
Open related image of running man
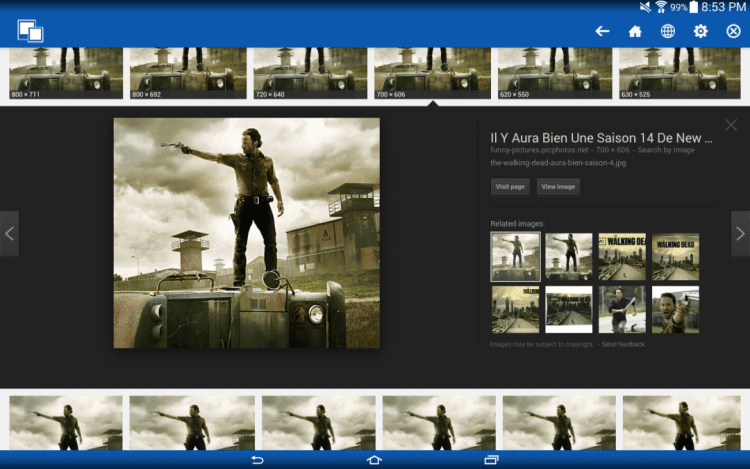[x=622, y=309]
